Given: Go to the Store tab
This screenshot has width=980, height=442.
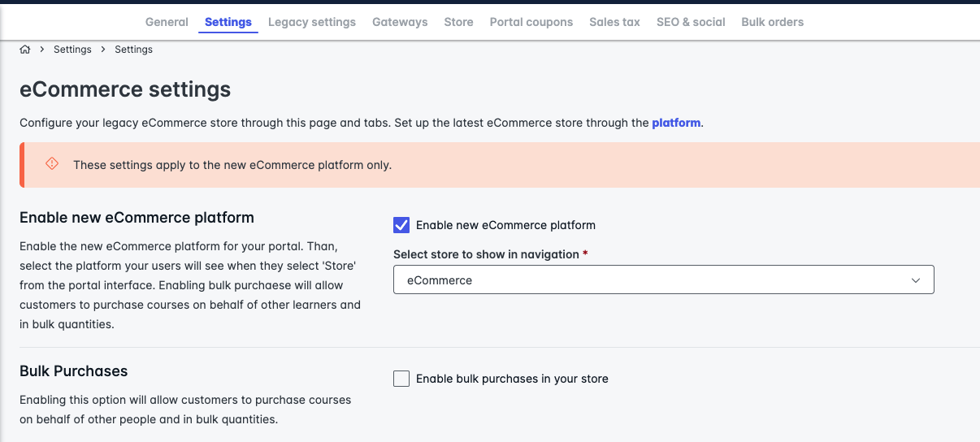Looking at the screenshot, I should (x=458, y=22).
